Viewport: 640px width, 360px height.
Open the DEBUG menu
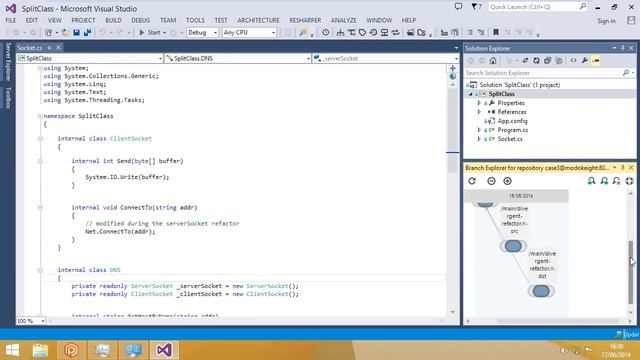click(x=140, y=20)
